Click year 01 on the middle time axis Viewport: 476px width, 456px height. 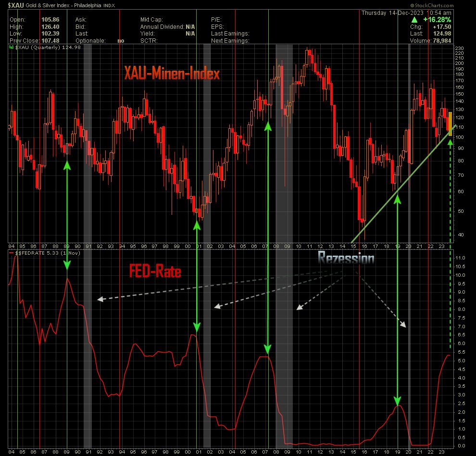[199, 246]
